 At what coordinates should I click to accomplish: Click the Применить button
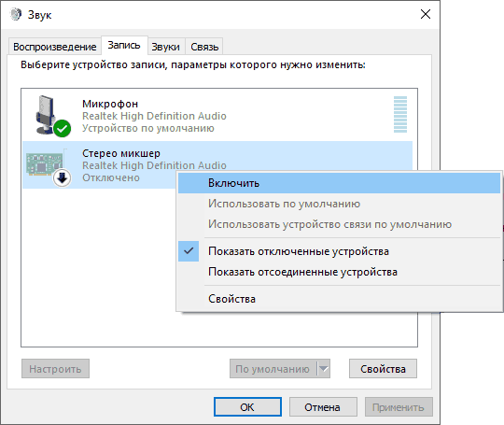[399, 407]
